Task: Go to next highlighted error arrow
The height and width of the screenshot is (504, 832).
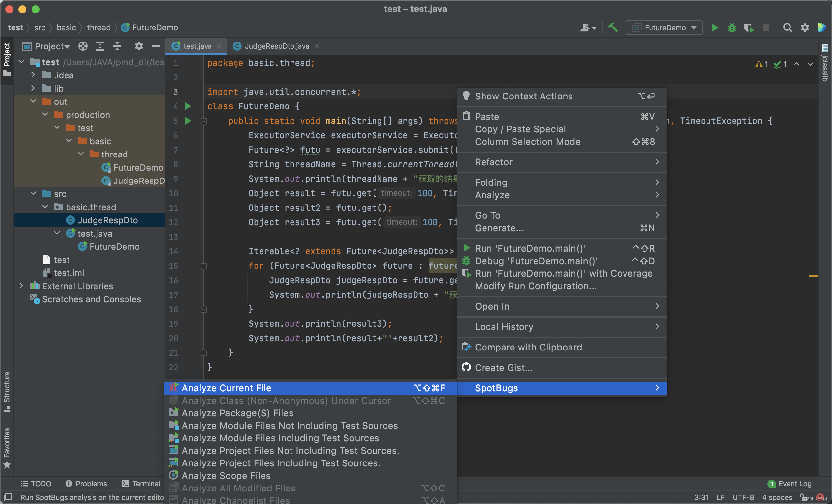Action: (810, 64)
